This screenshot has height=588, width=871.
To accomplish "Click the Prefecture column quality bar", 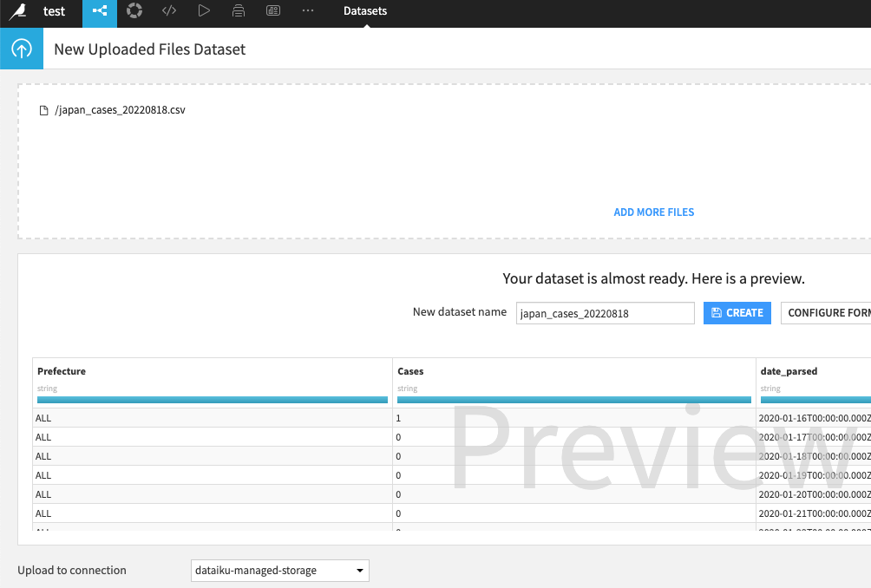I will click(x=213, y=400).
